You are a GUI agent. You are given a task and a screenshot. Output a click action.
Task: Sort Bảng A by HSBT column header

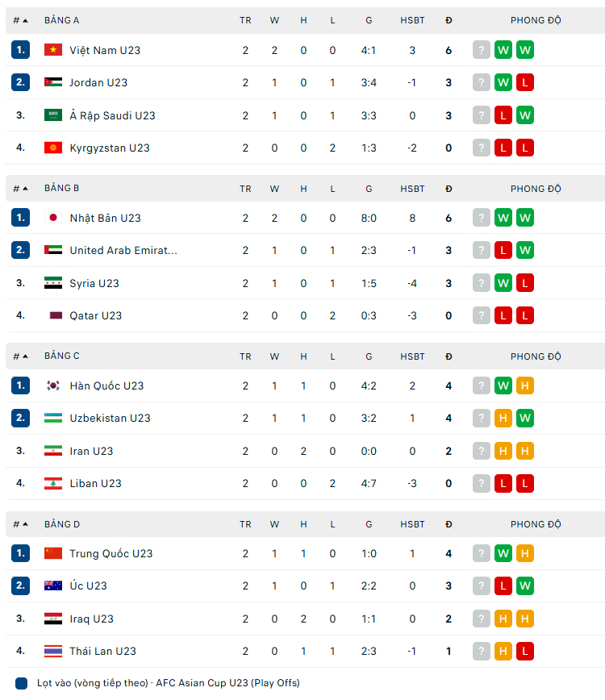pyautogui.click(x=412, y=20)
